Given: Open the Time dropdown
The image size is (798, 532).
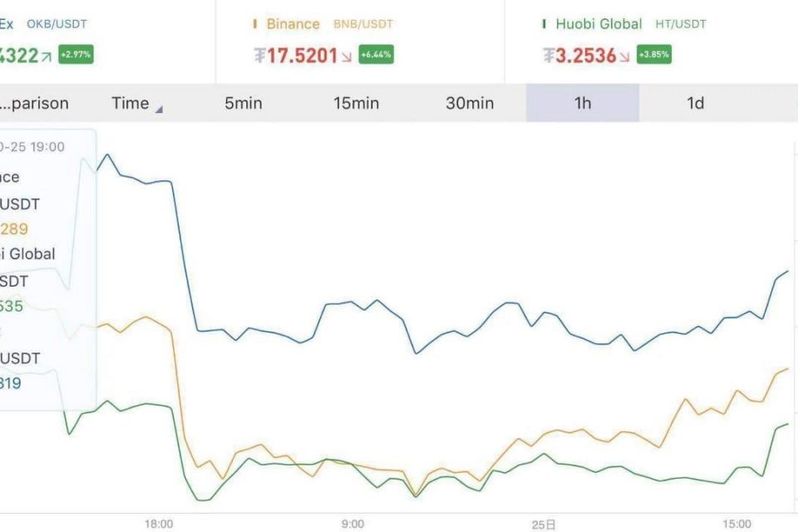Looking at the screenshot, I should pyautogui.click(x=136, y=103).
